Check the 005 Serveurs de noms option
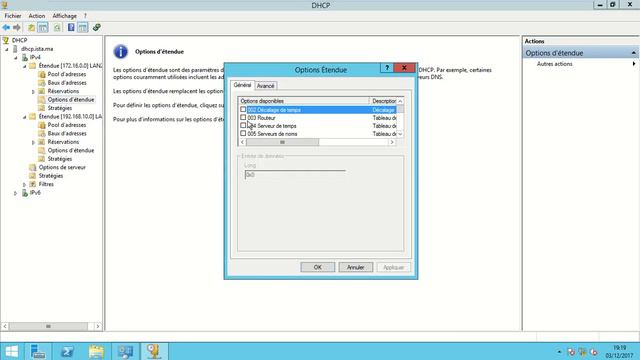 [x=243, y=133]
